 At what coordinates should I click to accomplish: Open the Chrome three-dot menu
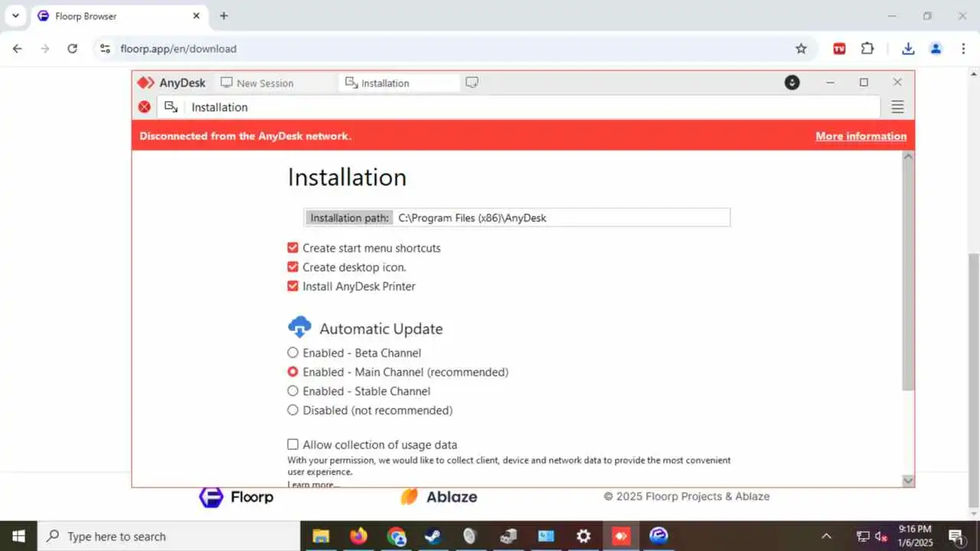click(x=963, y=48)
